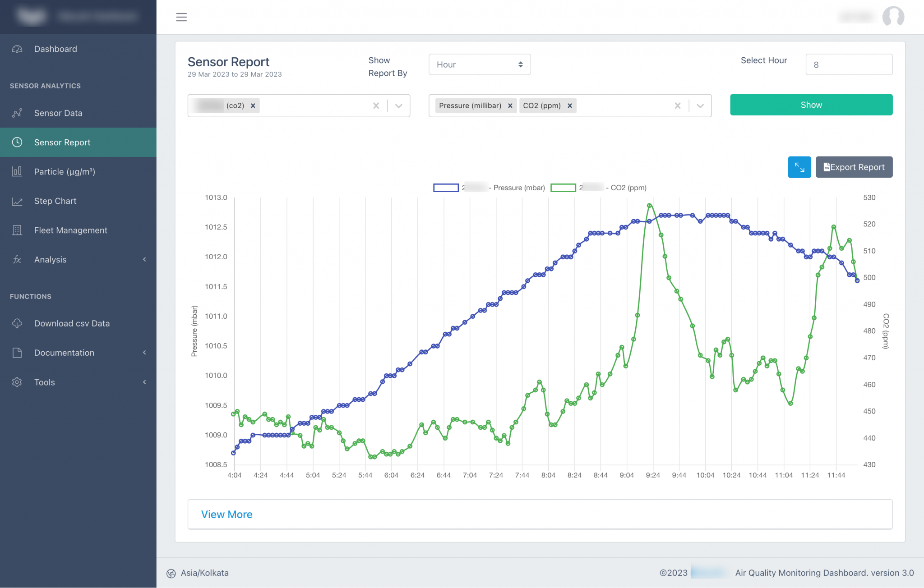Open Particle (µg/m³) analytics
Viewport: 924px width, 588px height.
point(17,171)
